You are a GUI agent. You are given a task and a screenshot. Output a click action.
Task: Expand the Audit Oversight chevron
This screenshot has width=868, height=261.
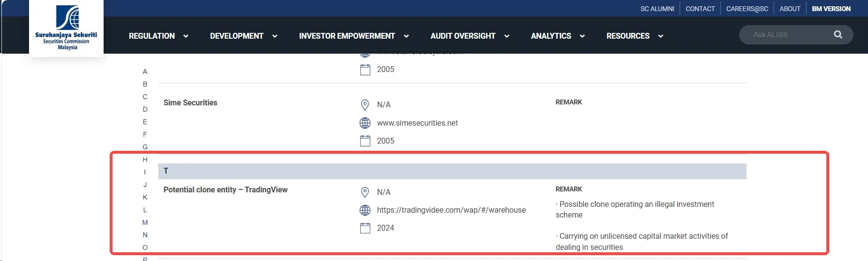click(507, 36)
